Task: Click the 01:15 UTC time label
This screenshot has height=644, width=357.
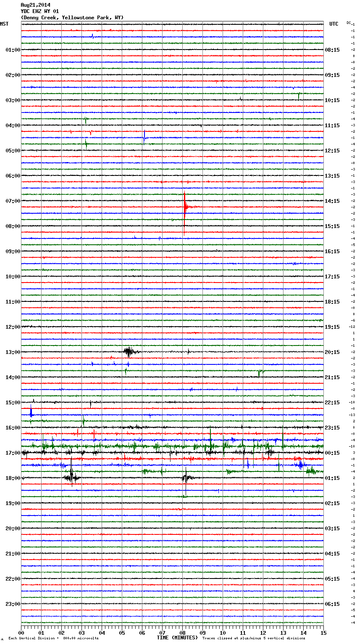Action: [332, 478]
